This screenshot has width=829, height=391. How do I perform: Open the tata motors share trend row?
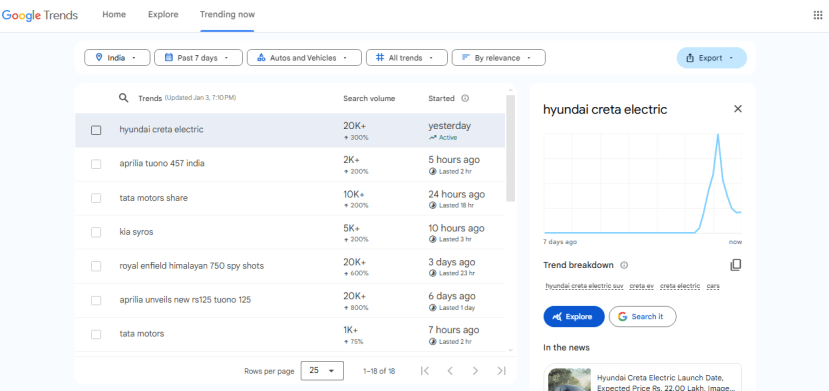point(290,198)
